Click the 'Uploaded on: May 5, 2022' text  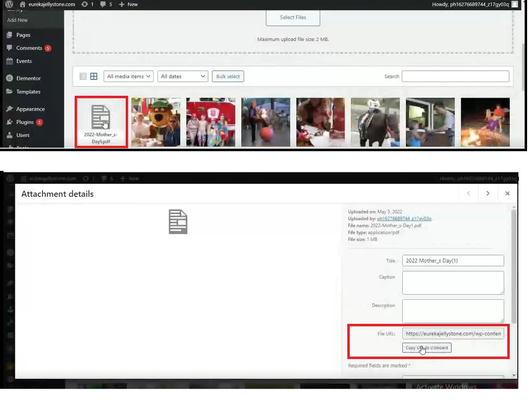375,212
